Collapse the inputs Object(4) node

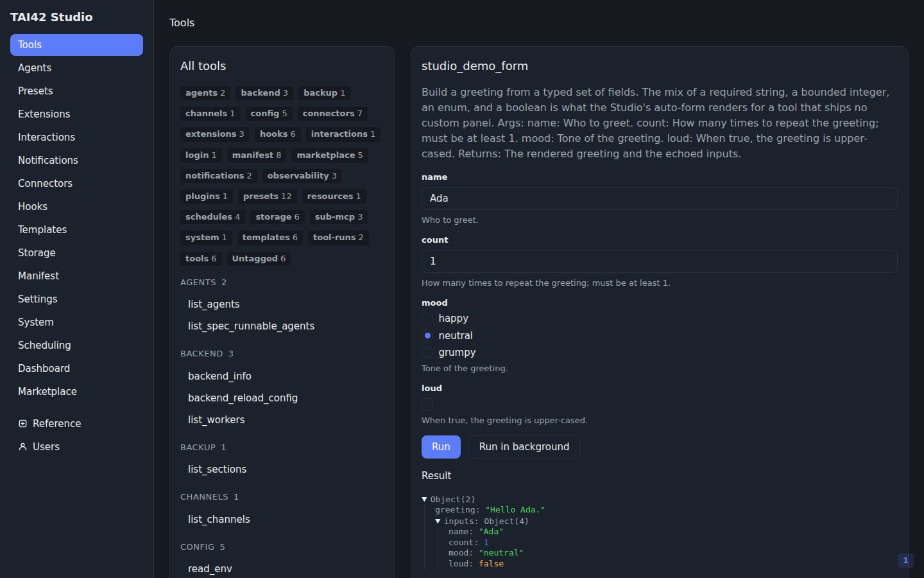click(x=438, y=521)
